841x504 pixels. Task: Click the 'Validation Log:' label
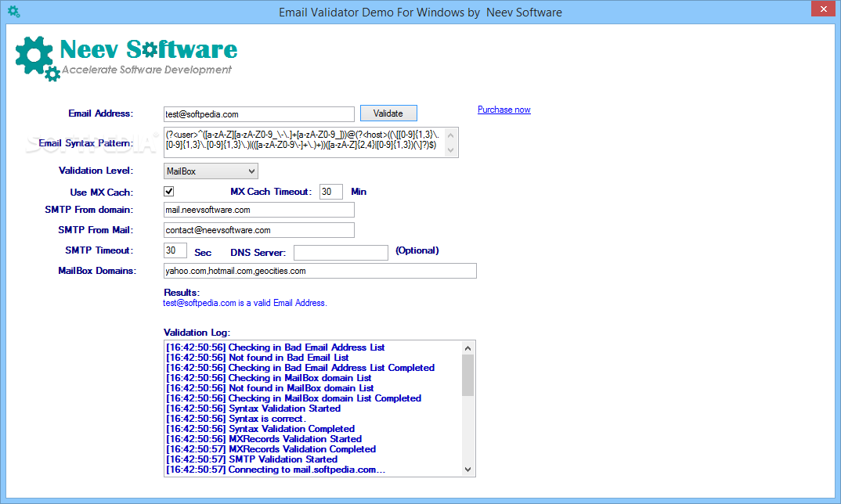pos(197,333)
